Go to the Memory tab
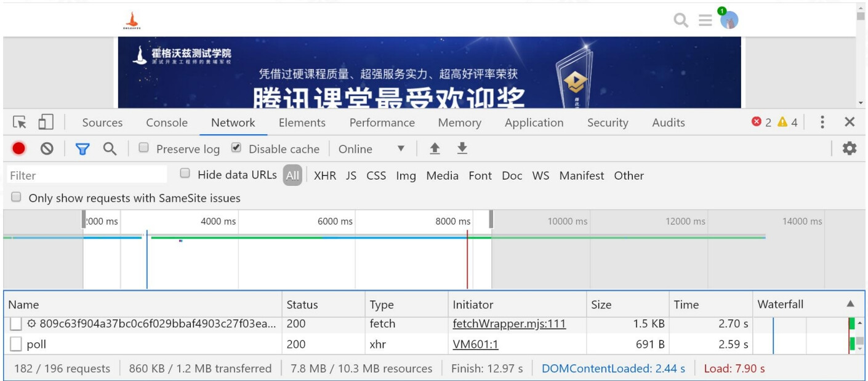Screen dimensions: 868x381 click(460, 122)
